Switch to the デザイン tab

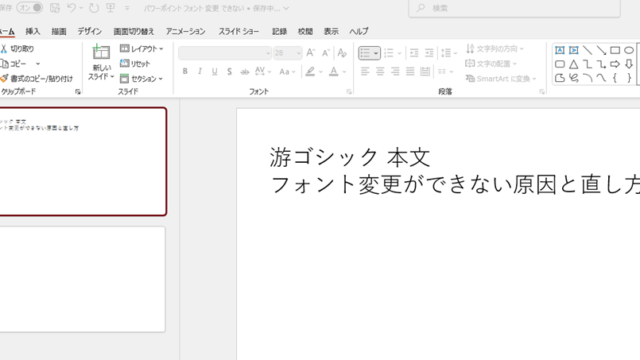tap(89, 31)
